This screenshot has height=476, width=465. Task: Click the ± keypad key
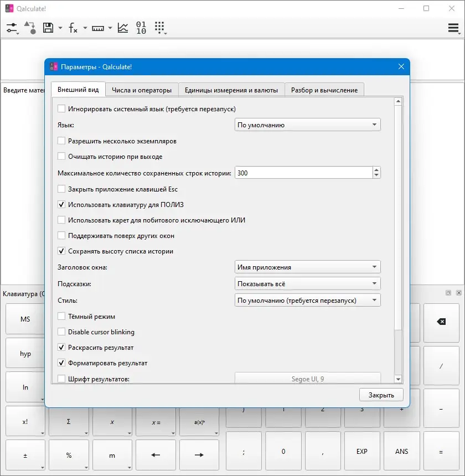point(25,455)
